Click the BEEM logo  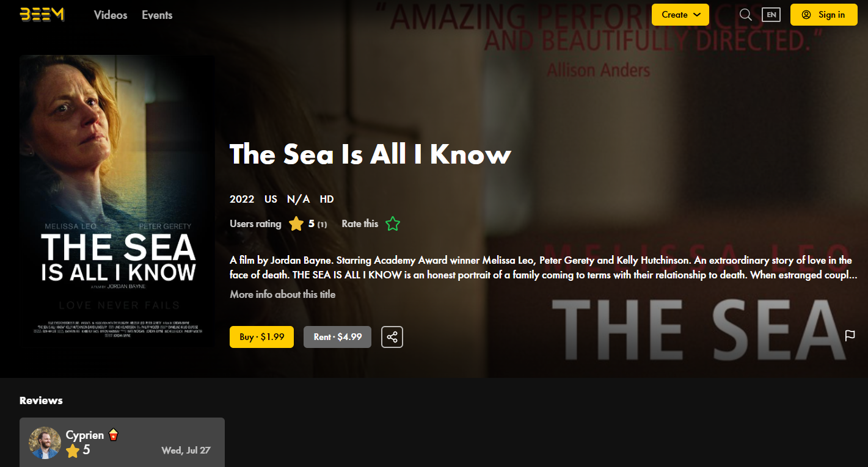click(x=42, y=15)
